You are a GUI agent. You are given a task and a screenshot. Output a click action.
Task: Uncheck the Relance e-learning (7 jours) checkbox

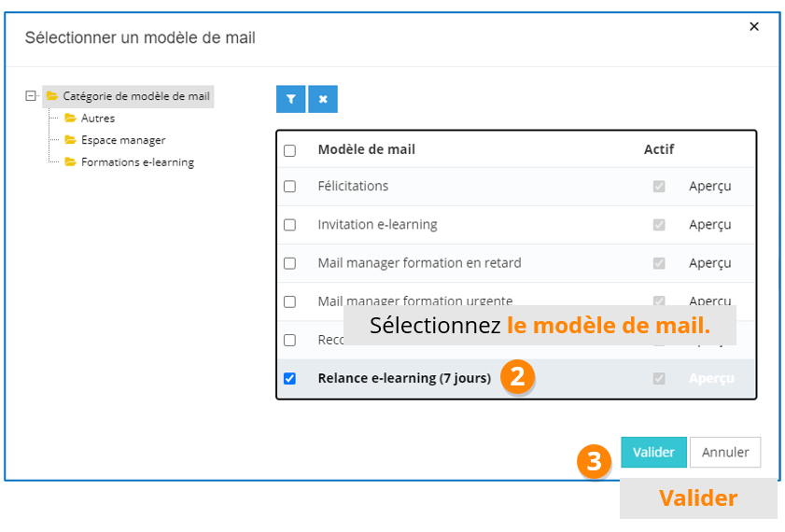[x=289, y=379]
